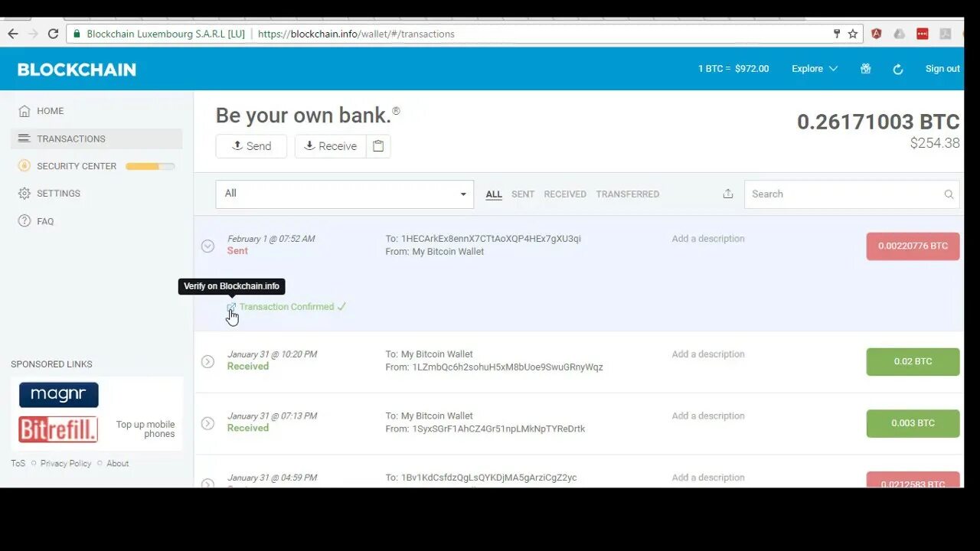The height and width of the screenshot is (551, 980).
Task: Click address 1LZmbQc6h2sohuH5xM8bUoe9SwuGRnyWqz
Action: click(508, 367)
